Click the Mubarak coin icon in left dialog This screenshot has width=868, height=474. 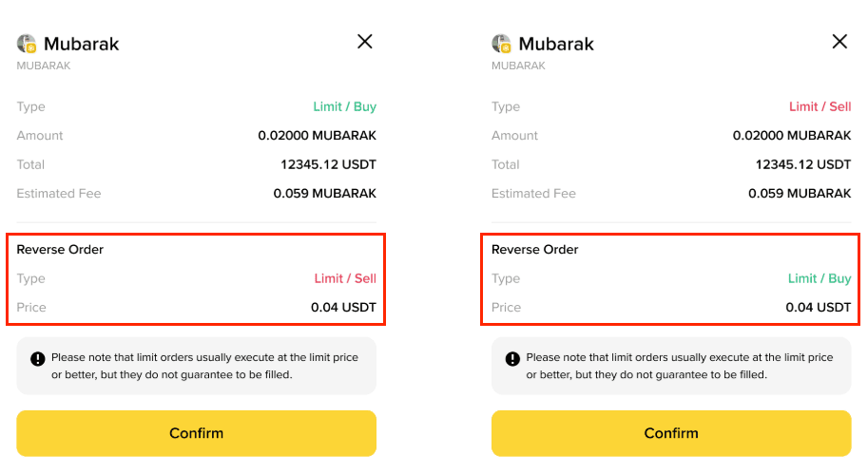click(x=27, y=44)
